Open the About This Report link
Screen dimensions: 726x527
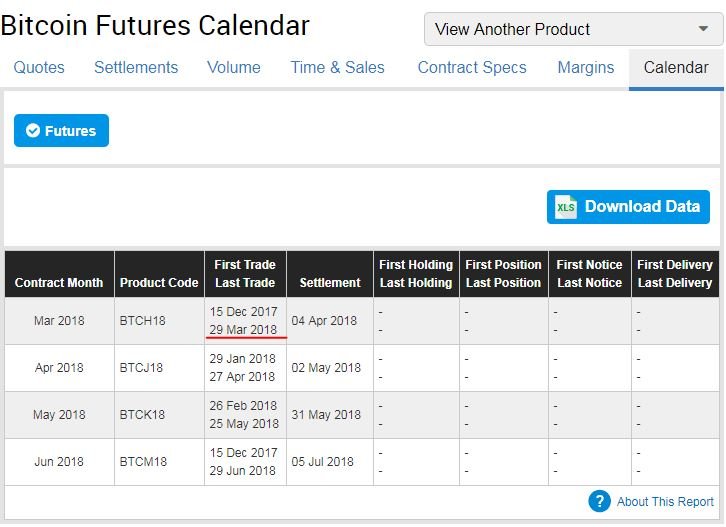pyautogui.click(x=665, y=502)
